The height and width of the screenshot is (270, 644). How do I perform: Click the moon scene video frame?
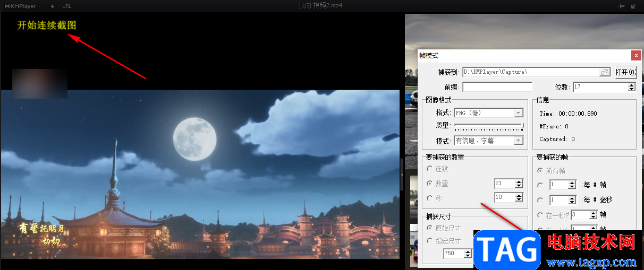pos(200,174)
